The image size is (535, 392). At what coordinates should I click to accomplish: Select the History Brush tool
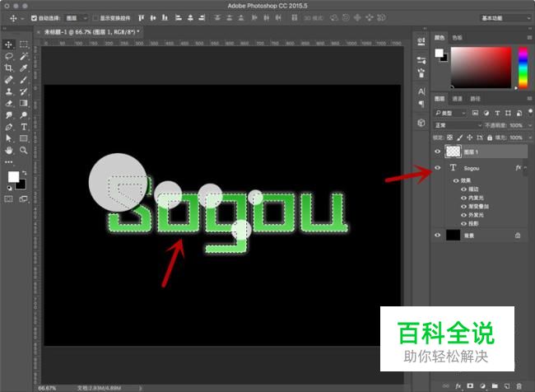[x=24, y=91]
